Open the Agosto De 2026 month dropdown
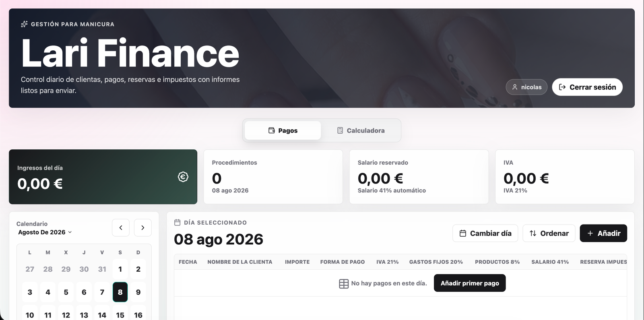Viewport: 644px width, 320px height. tap(45, 232)
